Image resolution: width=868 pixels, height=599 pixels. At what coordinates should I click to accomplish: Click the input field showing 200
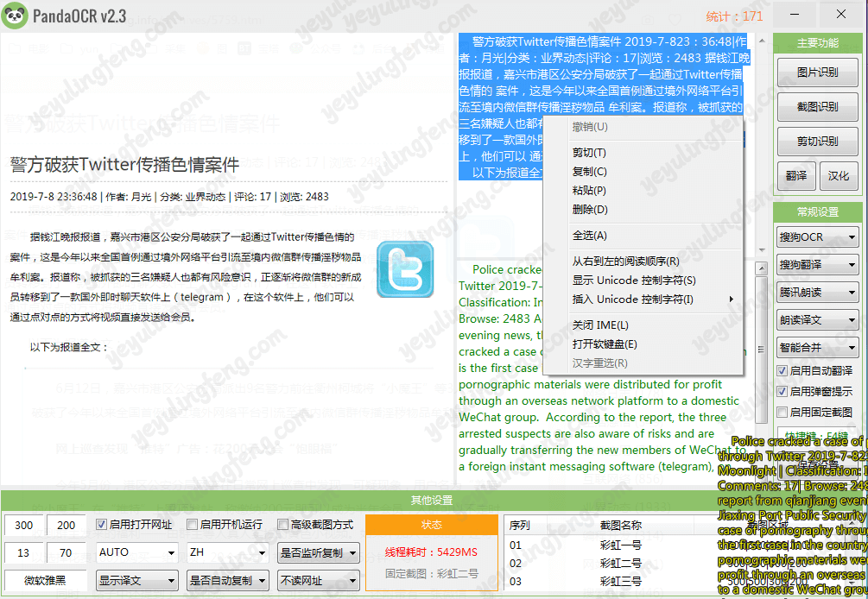click(x=67, y=524)
